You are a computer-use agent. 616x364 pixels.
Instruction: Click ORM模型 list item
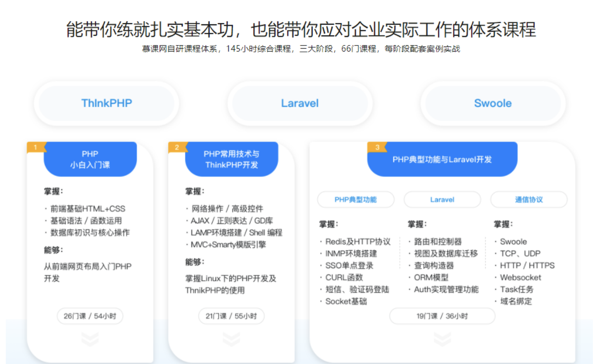pos(431,278)
